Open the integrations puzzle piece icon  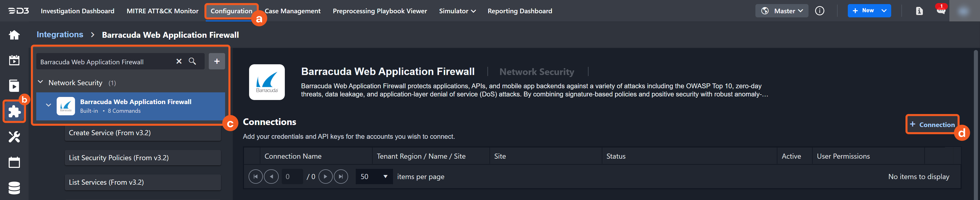[14, 111]
